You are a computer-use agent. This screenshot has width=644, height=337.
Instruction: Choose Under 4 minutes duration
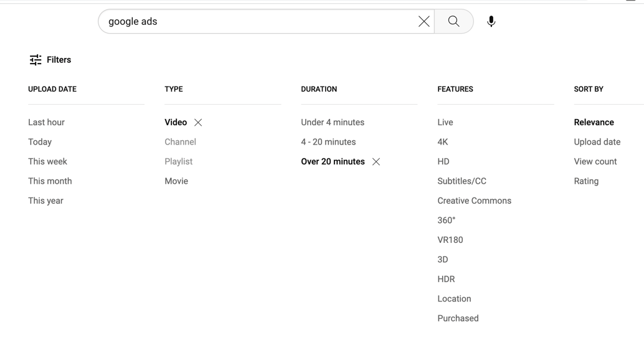pos(333,123)
